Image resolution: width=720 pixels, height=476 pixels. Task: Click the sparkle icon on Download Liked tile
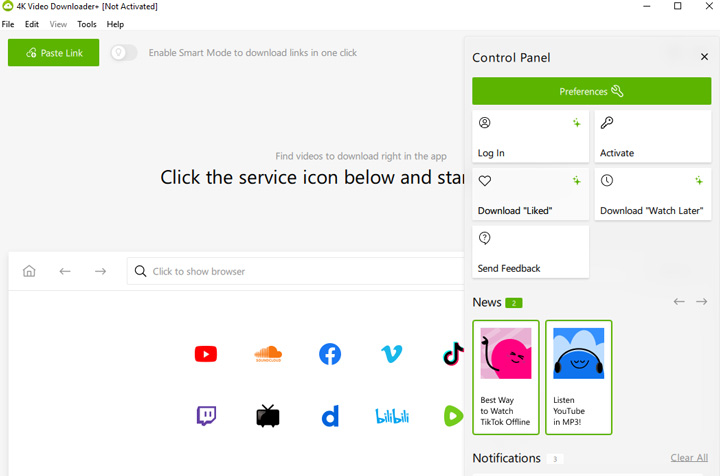pos(577,180)
